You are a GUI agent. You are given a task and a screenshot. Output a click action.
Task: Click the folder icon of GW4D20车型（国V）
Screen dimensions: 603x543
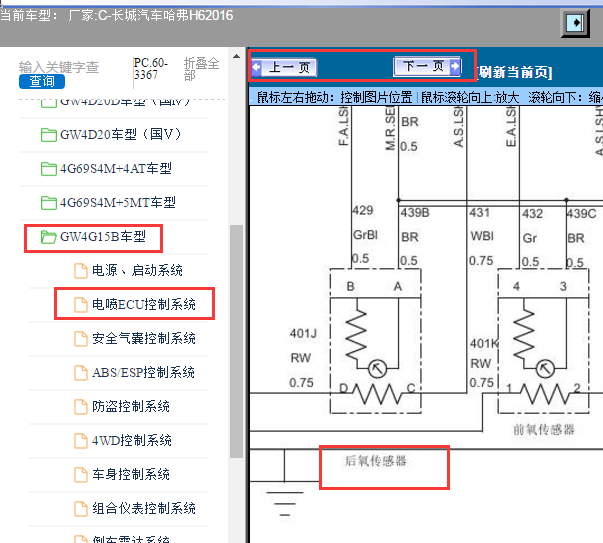tap(48, 135)
